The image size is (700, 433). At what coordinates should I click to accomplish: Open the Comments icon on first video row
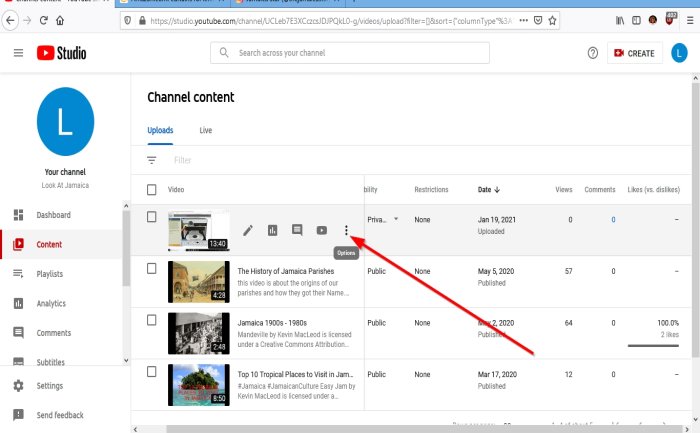click(x=297, y=230)
